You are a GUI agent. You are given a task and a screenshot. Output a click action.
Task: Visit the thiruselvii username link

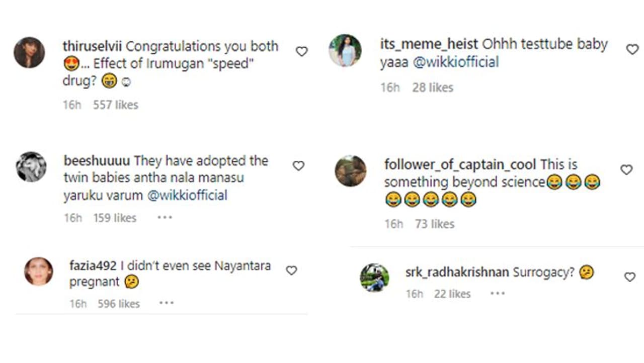92,46
